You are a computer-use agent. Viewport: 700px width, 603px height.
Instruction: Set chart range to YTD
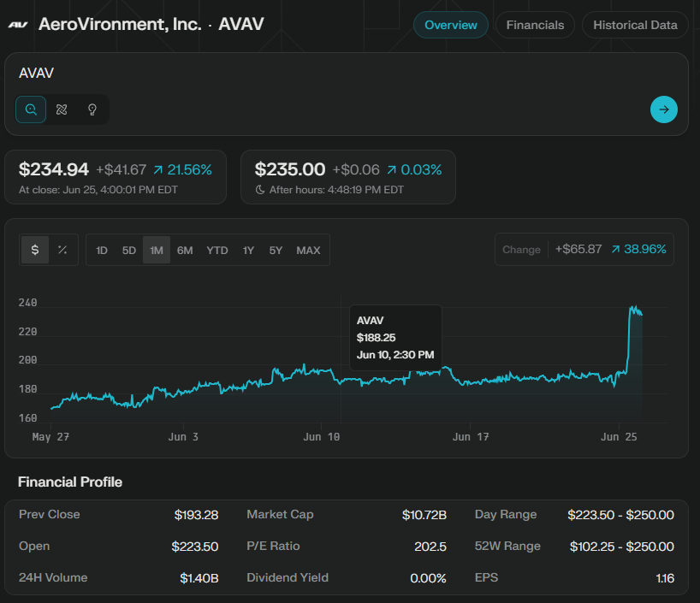(217, 250)
